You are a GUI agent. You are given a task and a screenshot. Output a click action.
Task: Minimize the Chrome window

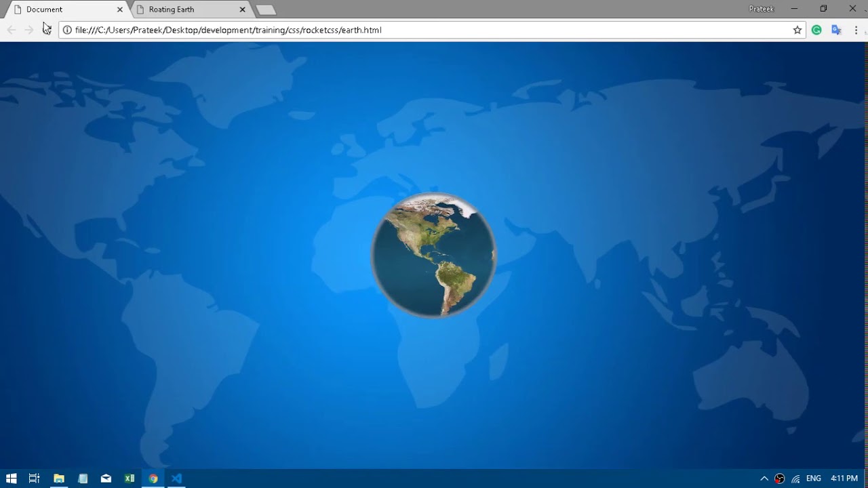click(x=794, y=9)
